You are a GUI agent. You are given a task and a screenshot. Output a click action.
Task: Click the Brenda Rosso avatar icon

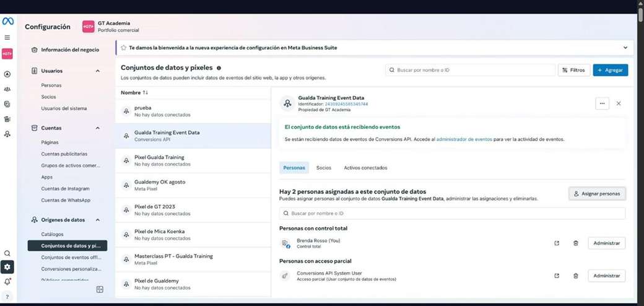[286, 243]
